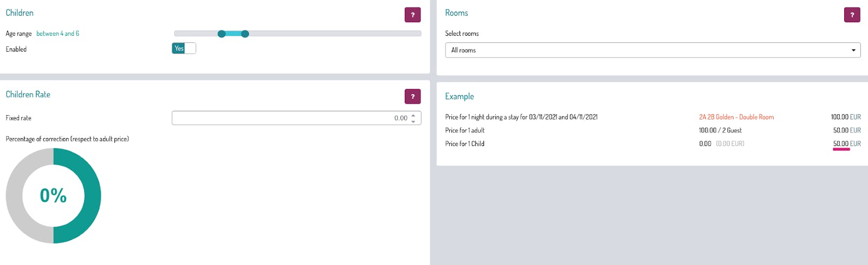Click the dropdown arrow in Select rooms
Viewport: 868px width, 265px height.
(853, 51)
